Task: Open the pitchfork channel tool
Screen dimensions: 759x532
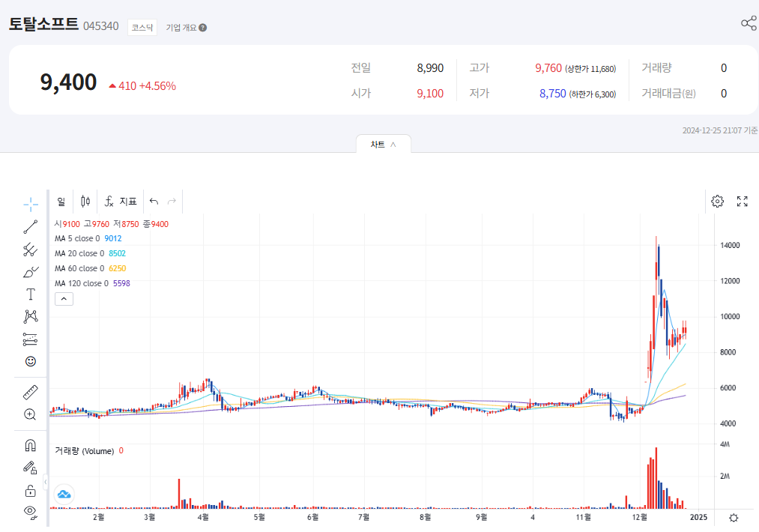Action: (31, 250)
